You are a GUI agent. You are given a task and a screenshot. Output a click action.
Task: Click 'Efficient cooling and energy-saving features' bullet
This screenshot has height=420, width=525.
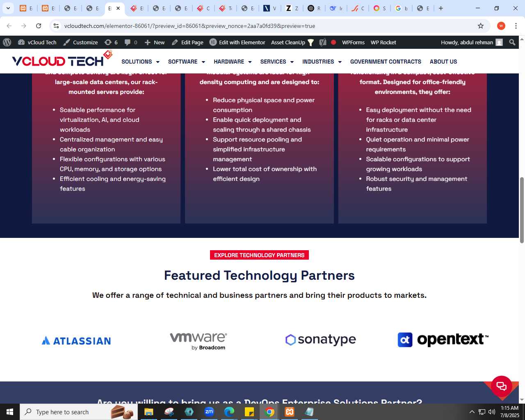coord(113,184)
